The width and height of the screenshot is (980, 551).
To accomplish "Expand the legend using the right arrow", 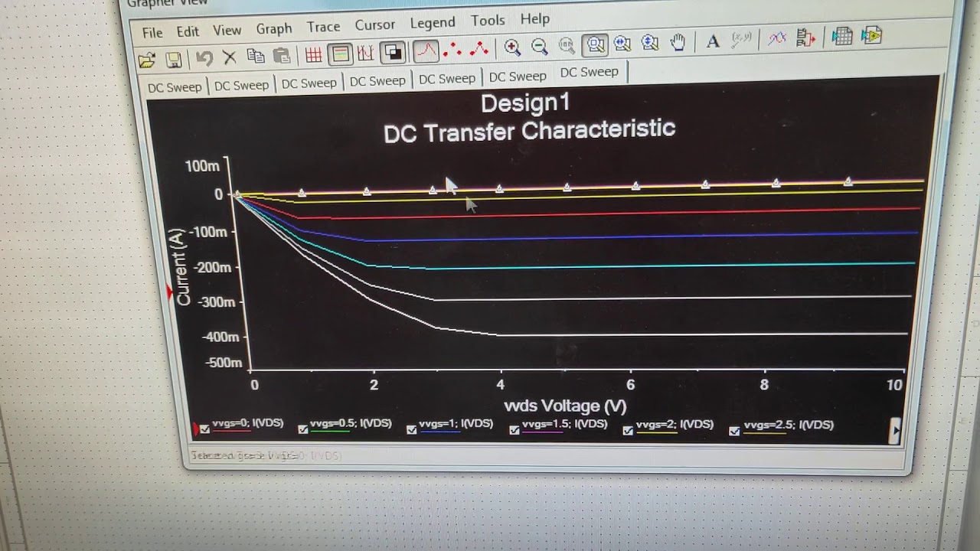I will [x=895, y=430].
